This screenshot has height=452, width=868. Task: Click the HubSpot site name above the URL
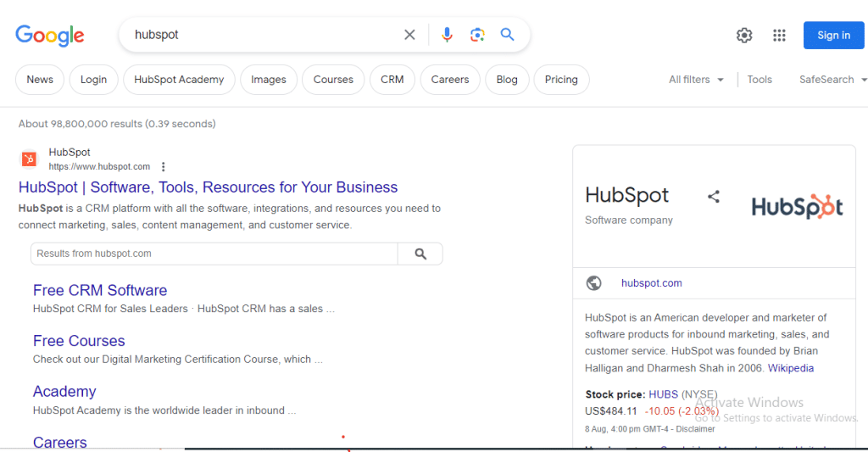(70, 153)
